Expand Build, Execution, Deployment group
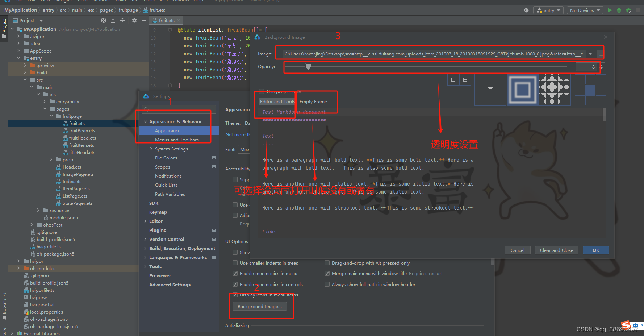Viewport: 644px width, 336px height. [x=146, y=248]
